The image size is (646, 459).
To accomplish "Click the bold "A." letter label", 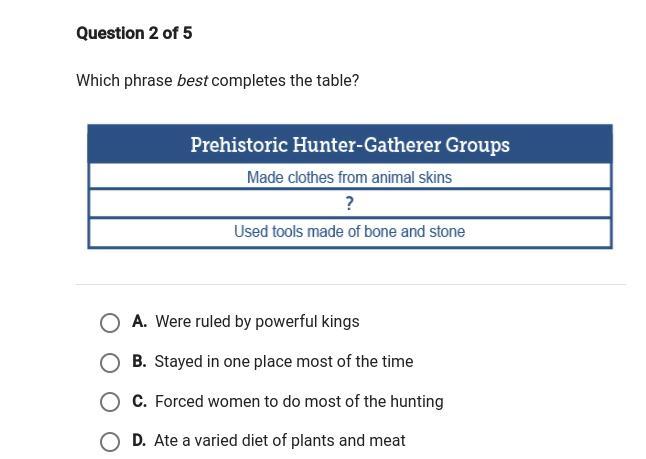I will tap(139, 322).
